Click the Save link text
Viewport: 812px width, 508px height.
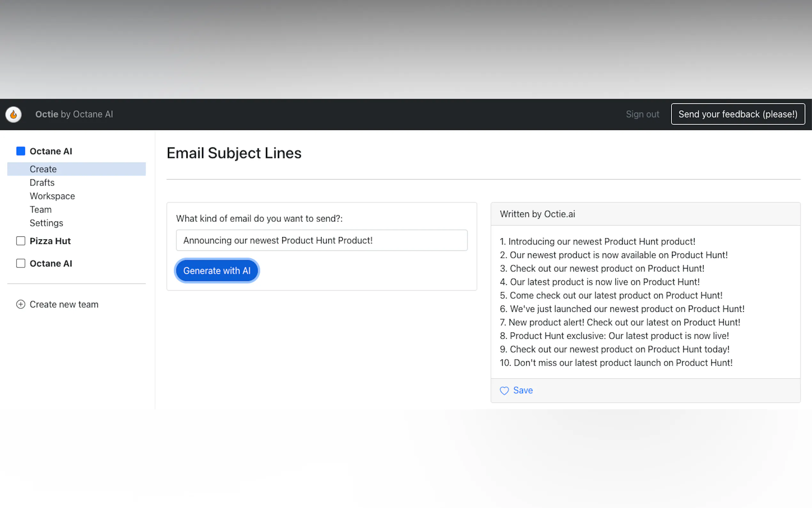coord(523,390)
